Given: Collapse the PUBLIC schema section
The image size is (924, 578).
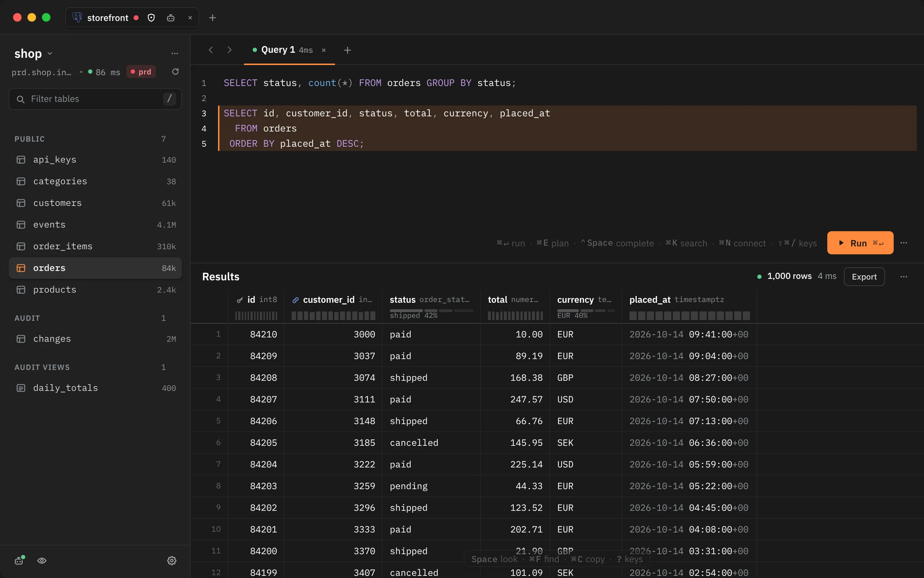Looking at the screenshot, I should (x=30, y=139).
